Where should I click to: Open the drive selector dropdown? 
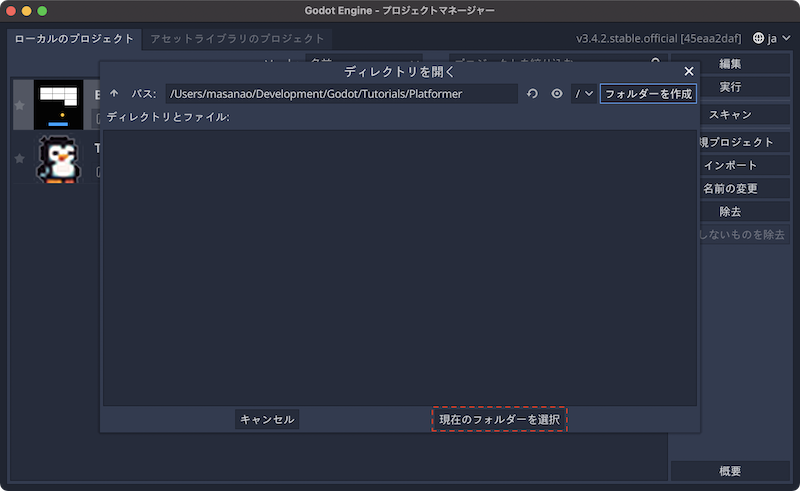point(584,94)
